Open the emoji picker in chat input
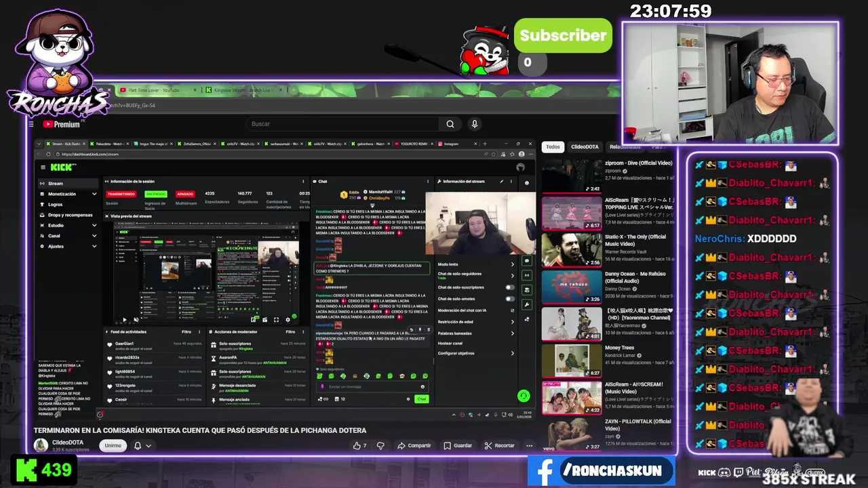This screenshot has width=868, height=488. click(x=422, y=387)
